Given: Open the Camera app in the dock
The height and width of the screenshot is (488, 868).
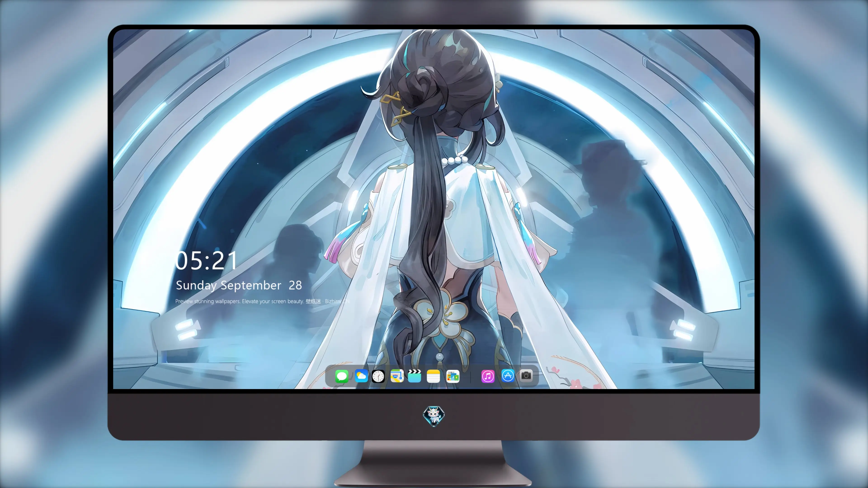Looking at the screenshot, I should tap(526, 375).
